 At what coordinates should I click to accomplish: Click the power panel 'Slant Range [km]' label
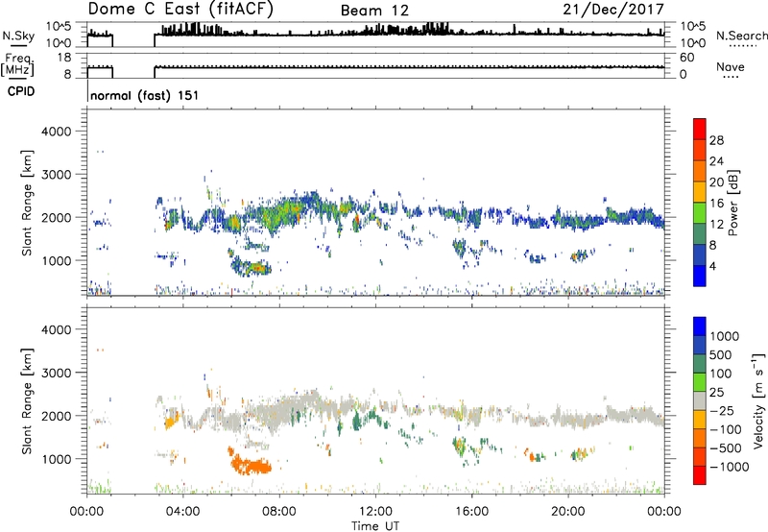point(27,203)
